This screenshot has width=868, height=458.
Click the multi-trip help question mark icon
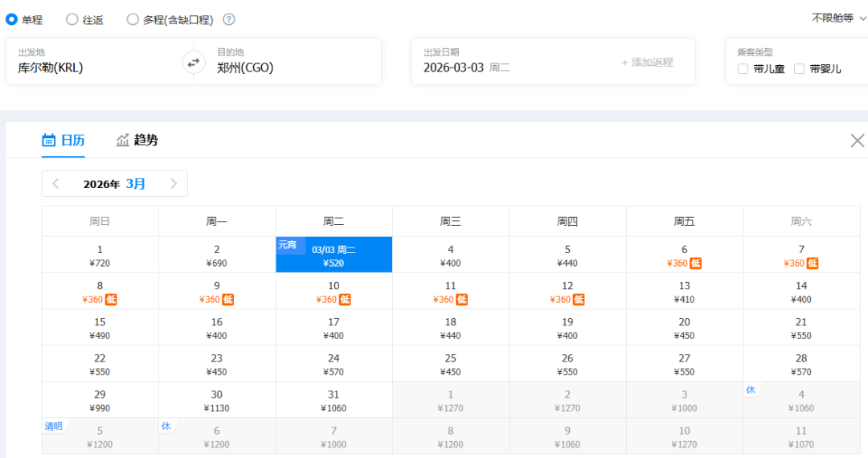tap(229, 19)
